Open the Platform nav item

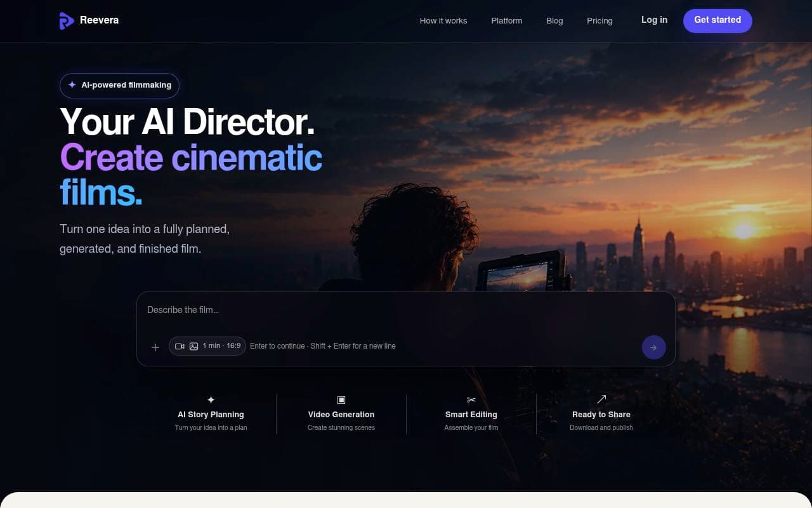[x=507, y=21]
